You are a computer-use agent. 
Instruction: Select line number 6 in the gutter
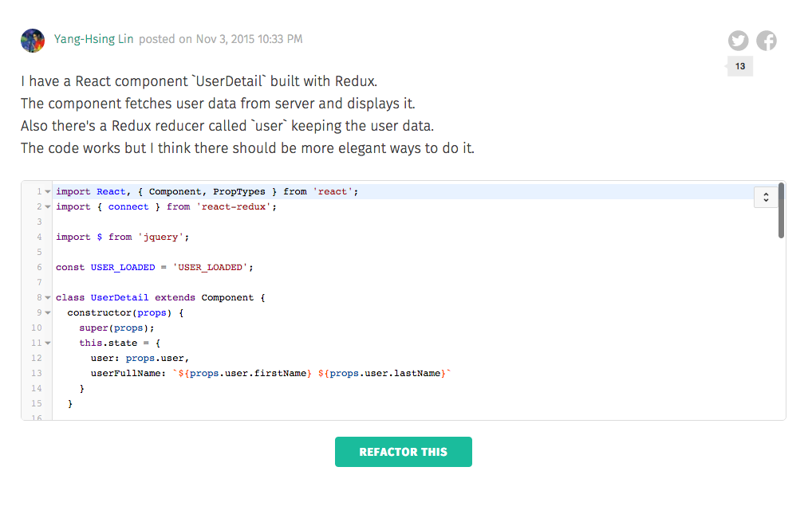click(37, 267)
